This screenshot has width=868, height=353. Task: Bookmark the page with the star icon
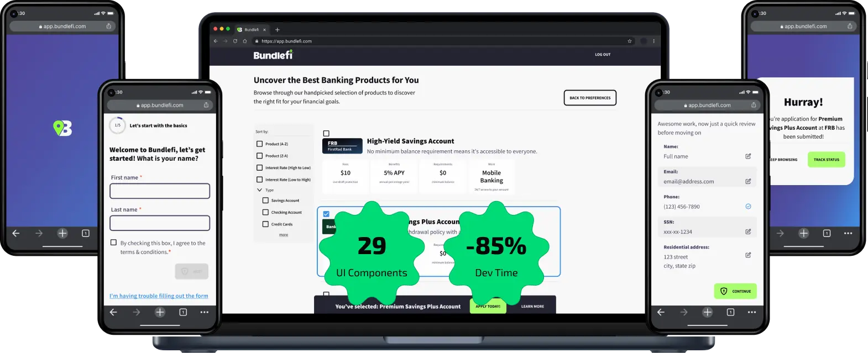click(630, 41)
